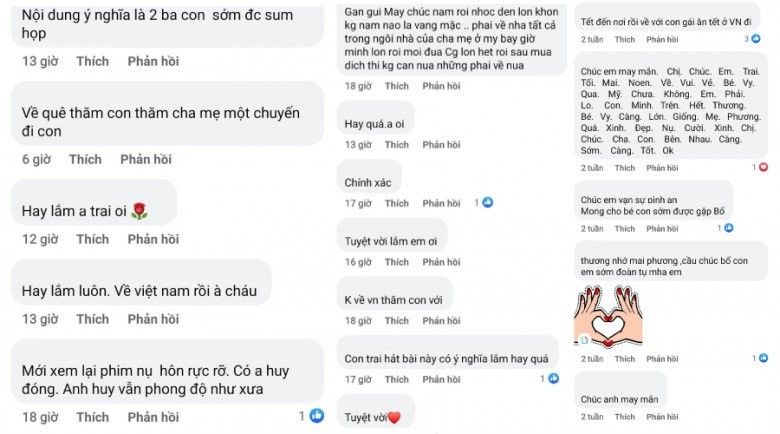Reply to "Hay lắm a trai ơi" comment

coord(153,239)
